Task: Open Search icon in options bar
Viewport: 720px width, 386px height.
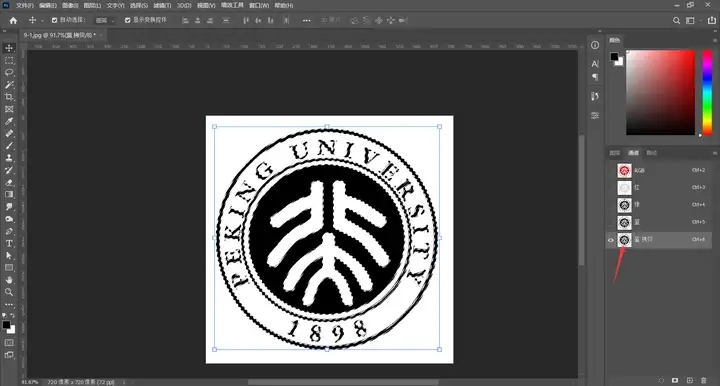Action: 676,20
